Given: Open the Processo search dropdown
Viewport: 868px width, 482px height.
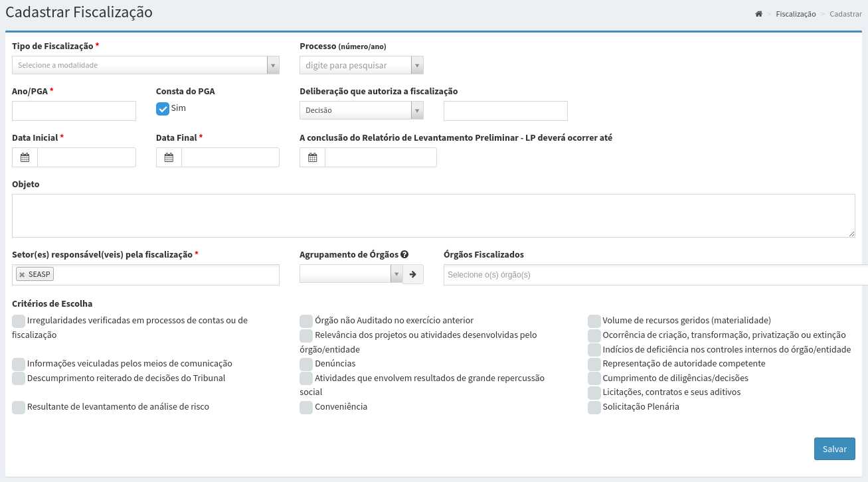Looking at the screenshot, I should tap(361, 65).
